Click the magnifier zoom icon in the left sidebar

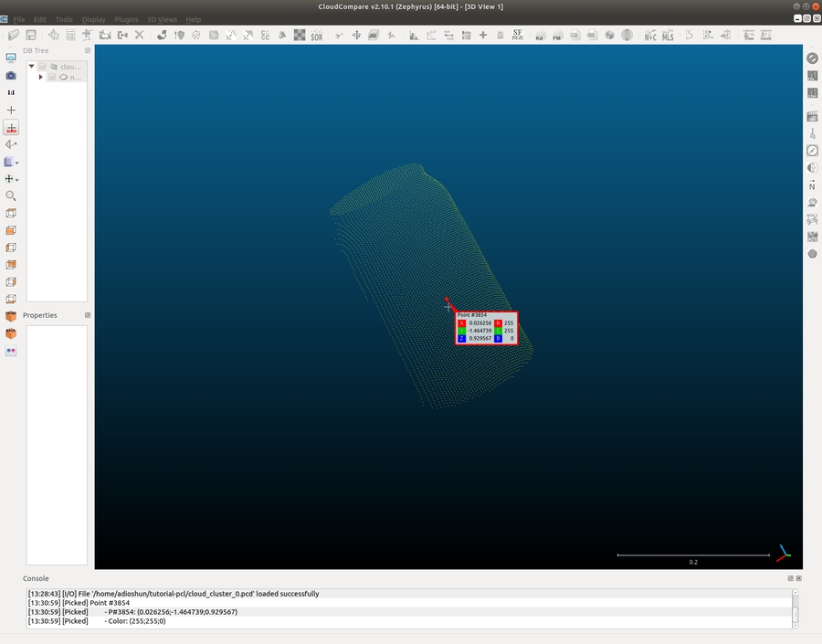click(11, 195)
